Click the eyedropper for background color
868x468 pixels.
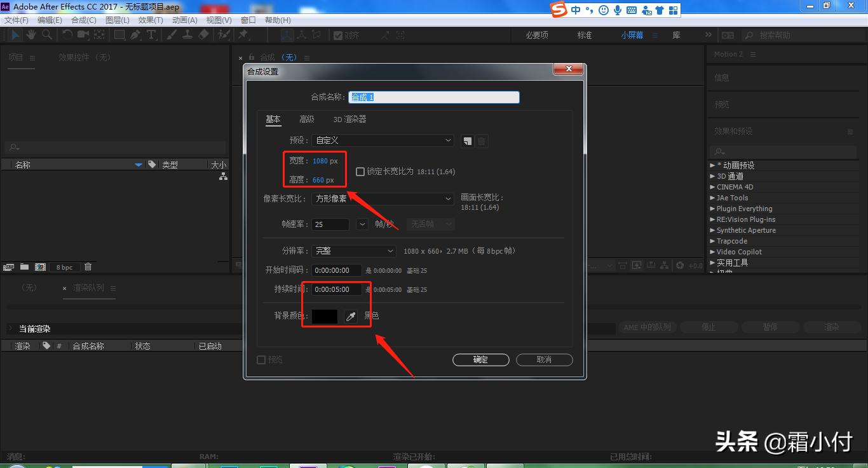[351, 316]
